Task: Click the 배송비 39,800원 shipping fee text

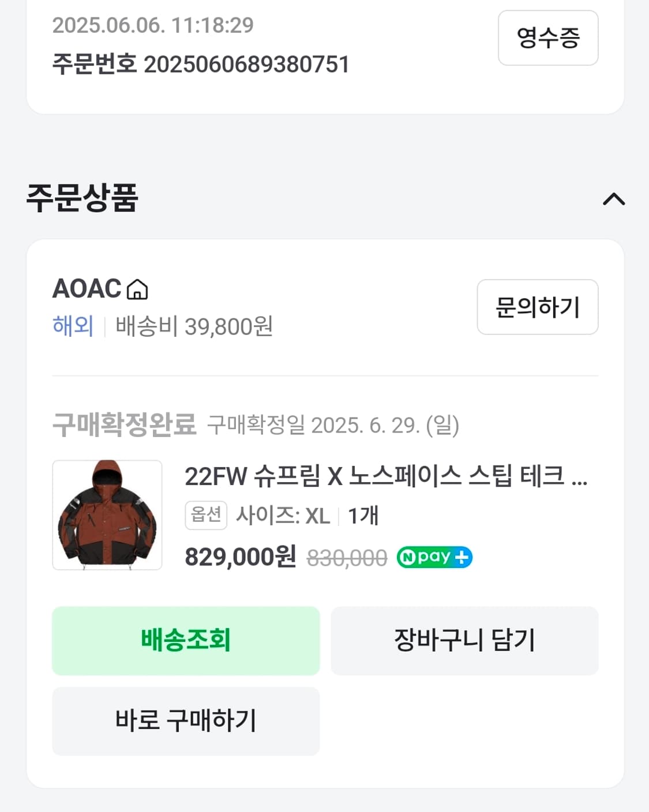Action: pos(194,326)
